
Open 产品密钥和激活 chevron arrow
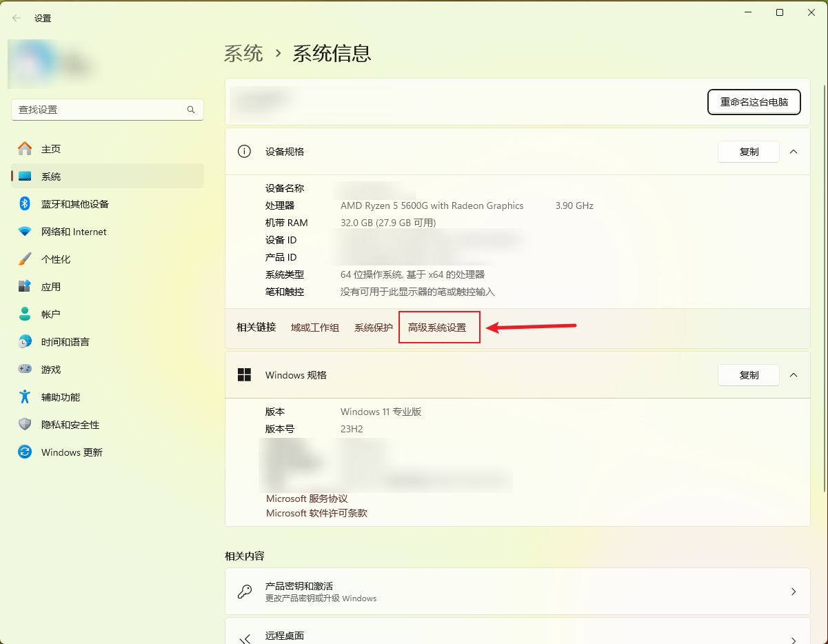pyautogui.click(x=794, y=592)
